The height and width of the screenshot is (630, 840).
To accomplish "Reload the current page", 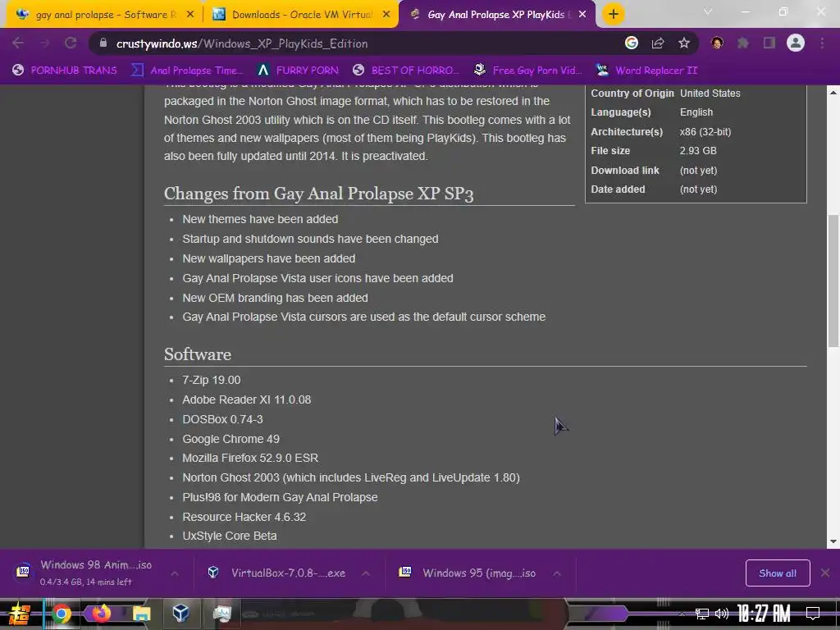I will point(71,43).
